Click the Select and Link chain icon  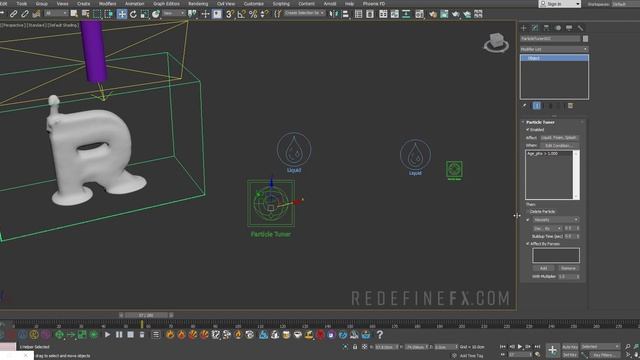pyautogui.click(x=13, y=14)
